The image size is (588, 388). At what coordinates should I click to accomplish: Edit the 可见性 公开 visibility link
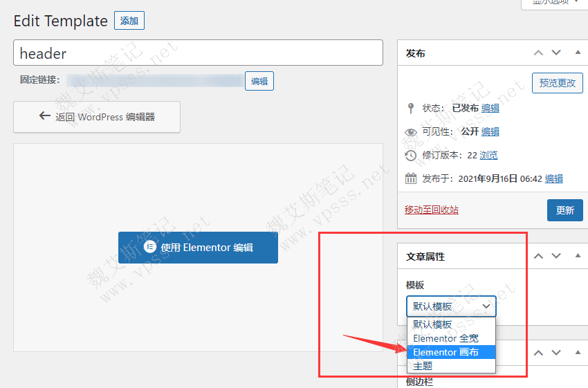click(490, 131)
